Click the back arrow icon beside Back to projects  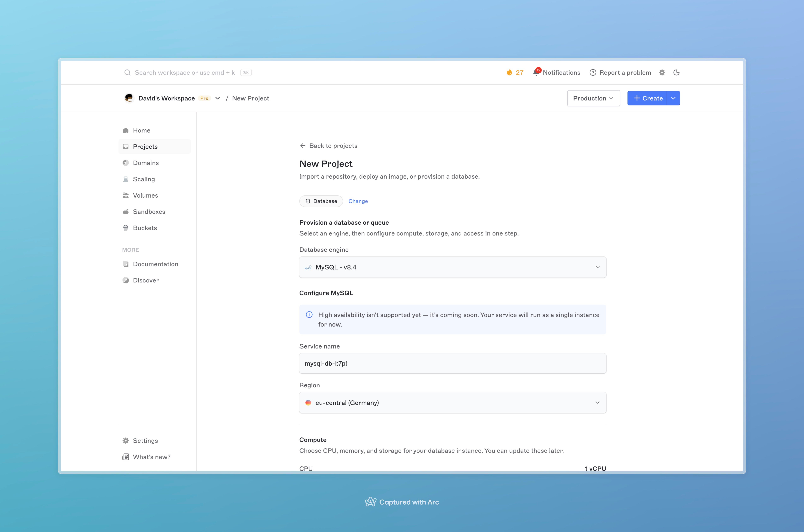click(303, 146)
